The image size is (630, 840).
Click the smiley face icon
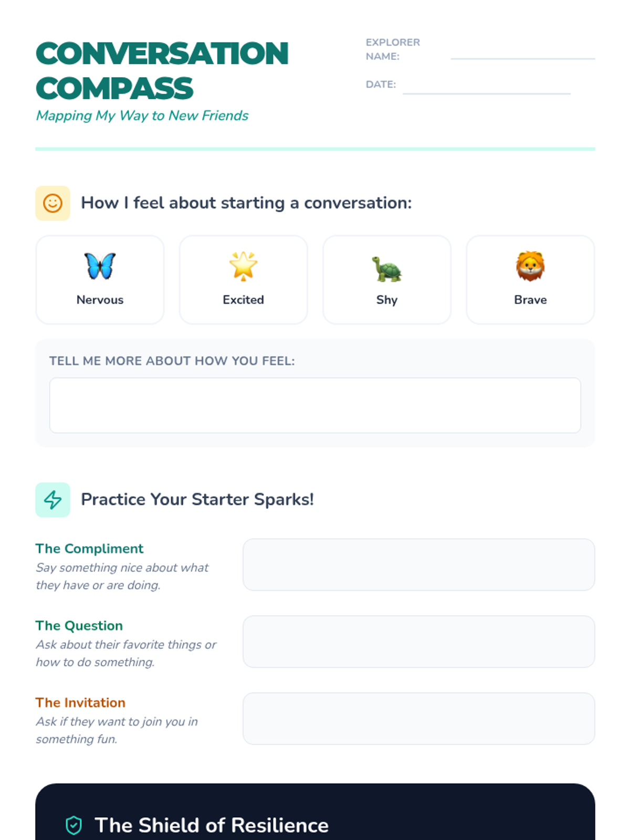52,203
